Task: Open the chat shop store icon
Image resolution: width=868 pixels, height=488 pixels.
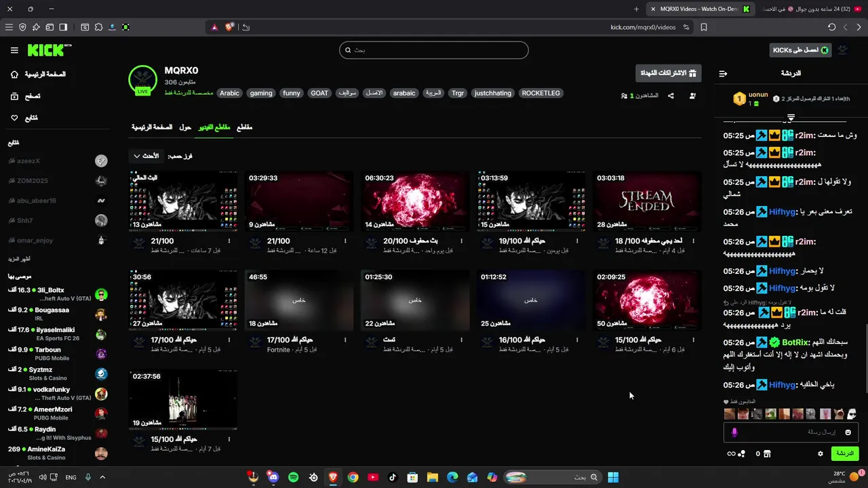Action: pos(768,453)
